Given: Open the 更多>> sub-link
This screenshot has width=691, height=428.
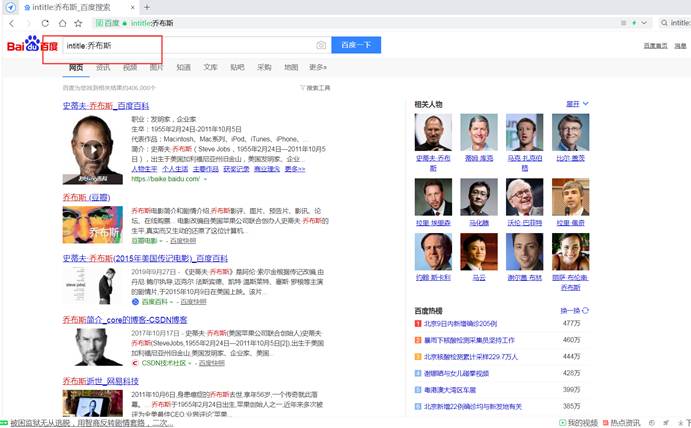Looking at the screenshot, I should pos(295,169).
